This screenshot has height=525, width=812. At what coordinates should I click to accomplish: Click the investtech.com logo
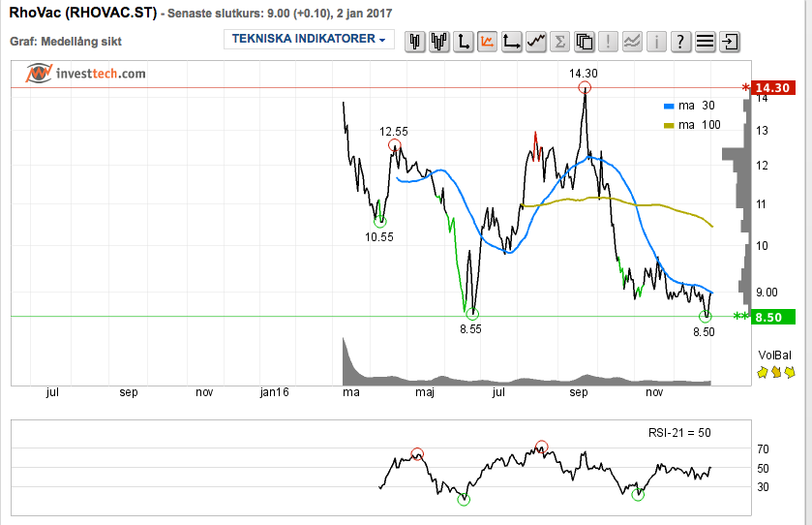[86, 74]
